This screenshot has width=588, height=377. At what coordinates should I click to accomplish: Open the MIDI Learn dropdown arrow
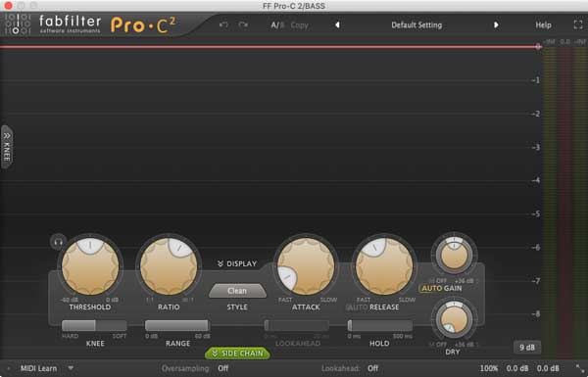click(71, 368)
